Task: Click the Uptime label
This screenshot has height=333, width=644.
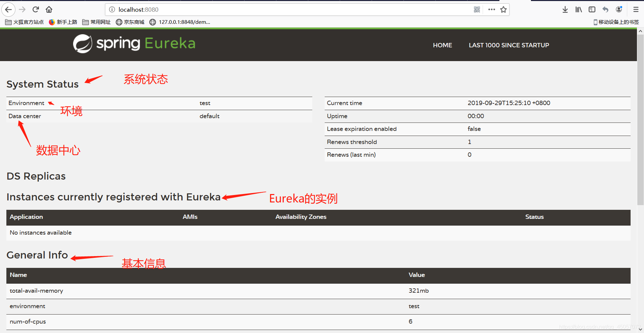Action: click(x=337, y=116)
